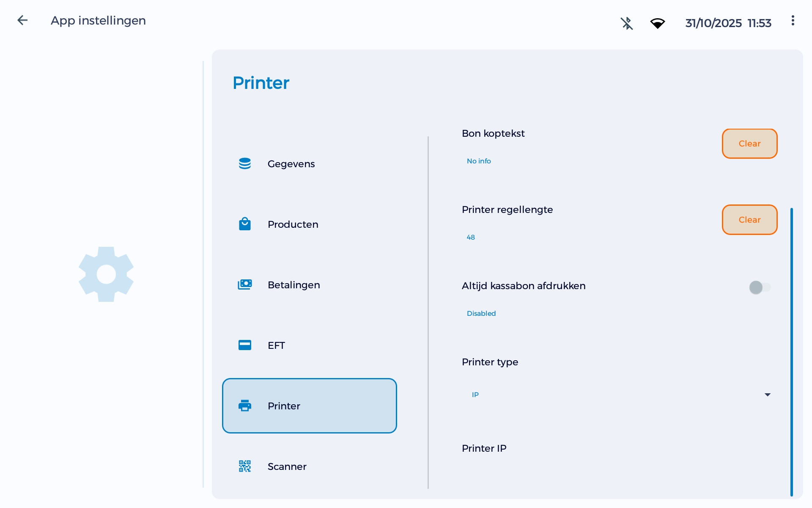Select the Betalingen payments icon

tap(245, 284)
